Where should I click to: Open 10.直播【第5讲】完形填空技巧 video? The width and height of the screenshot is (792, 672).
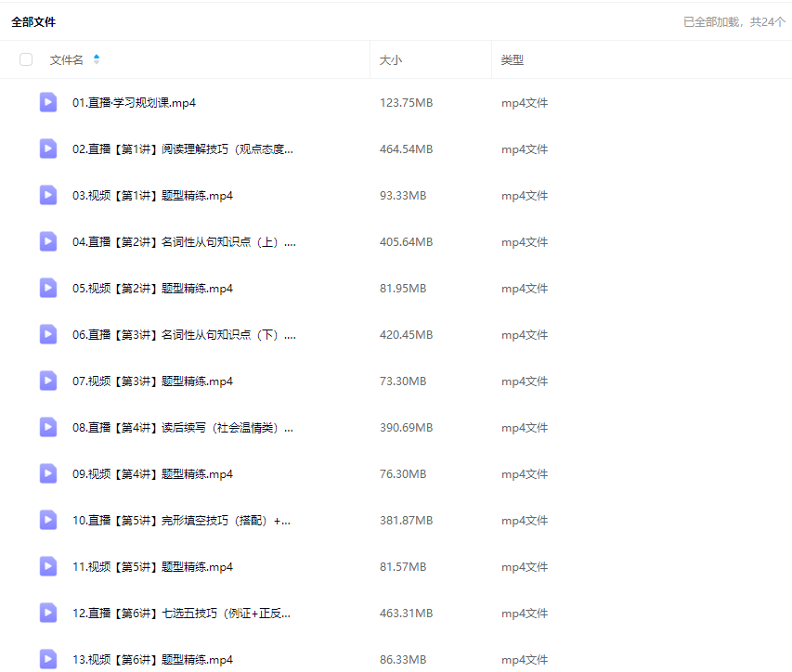[181, 521]
